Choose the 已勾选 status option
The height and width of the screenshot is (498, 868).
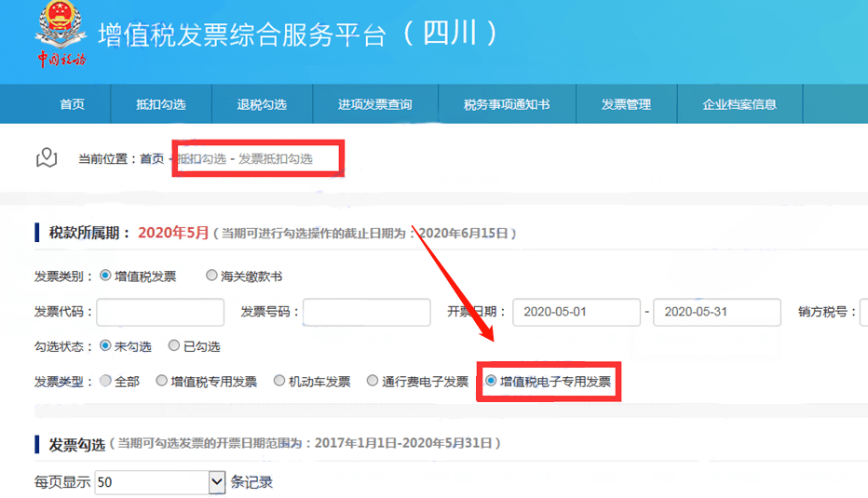[174, 346]
